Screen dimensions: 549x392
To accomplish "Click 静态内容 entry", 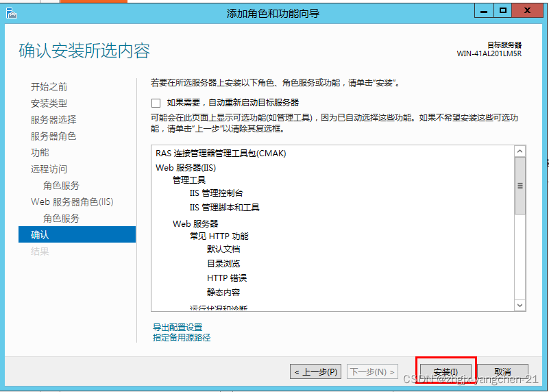I will (x=223, y=292).
